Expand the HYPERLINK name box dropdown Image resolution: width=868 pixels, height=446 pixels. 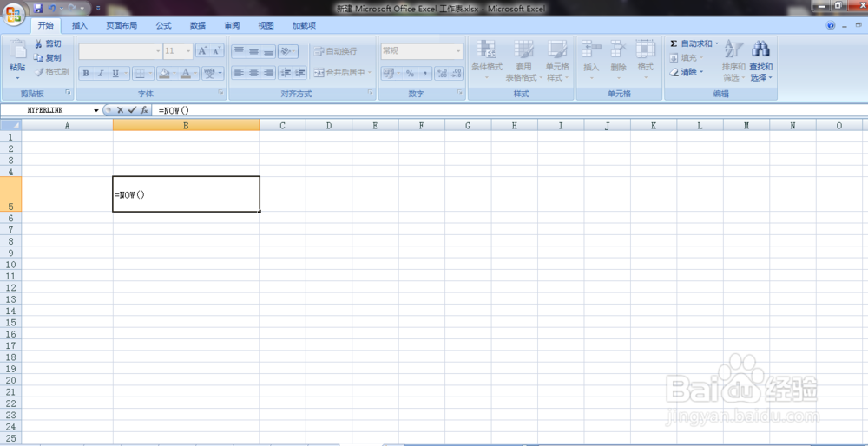96,111
